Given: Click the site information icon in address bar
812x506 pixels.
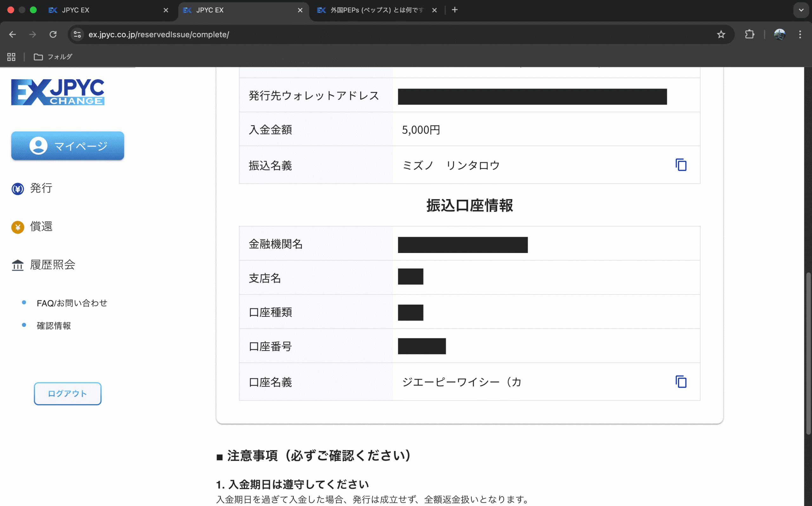Looking at the screenshot, I should click(77, 35).
